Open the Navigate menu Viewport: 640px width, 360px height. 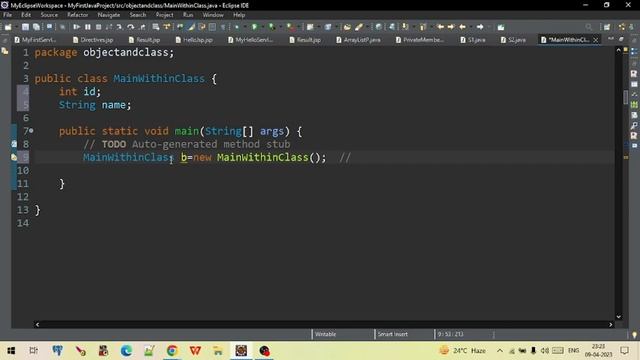pos(109,15)
